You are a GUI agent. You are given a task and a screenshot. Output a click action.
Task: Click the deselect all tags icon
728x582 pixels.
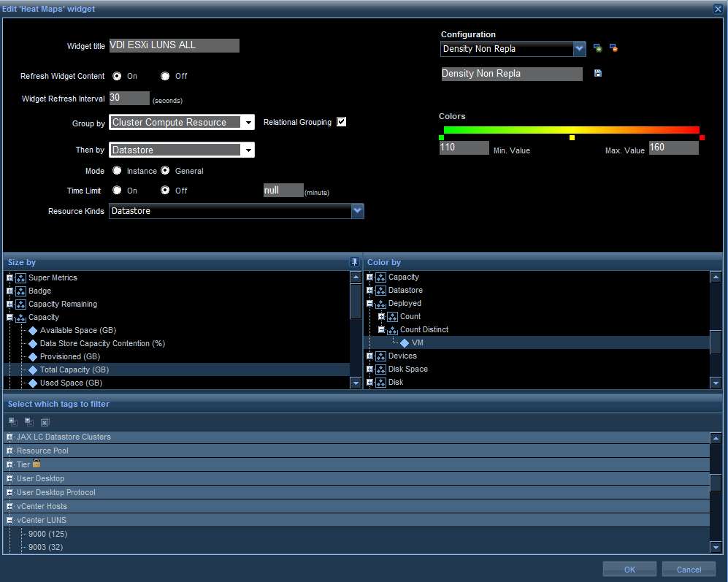click(x=45, y=421)
